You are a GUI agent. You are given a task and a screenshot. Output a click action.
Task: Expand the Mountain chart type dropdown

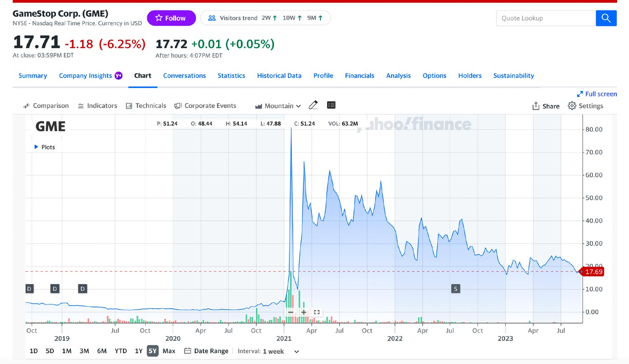point(278,106)
